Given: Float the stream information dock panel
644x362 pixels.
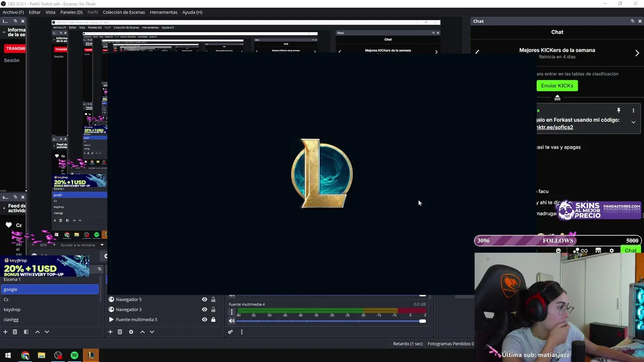Looking at the screenshot, I should [x=15, y=21].
